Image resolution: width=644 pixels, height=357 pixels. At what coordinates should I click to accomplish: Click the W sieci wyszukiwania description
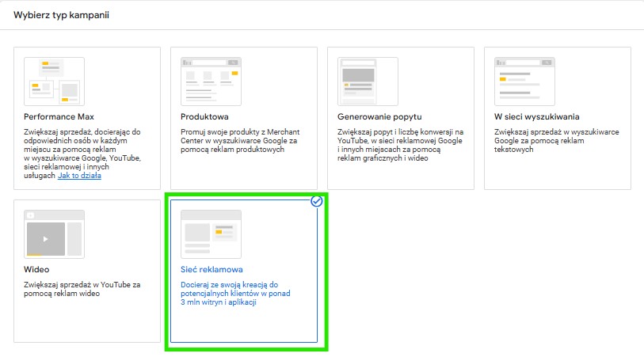tap(557, 141)
